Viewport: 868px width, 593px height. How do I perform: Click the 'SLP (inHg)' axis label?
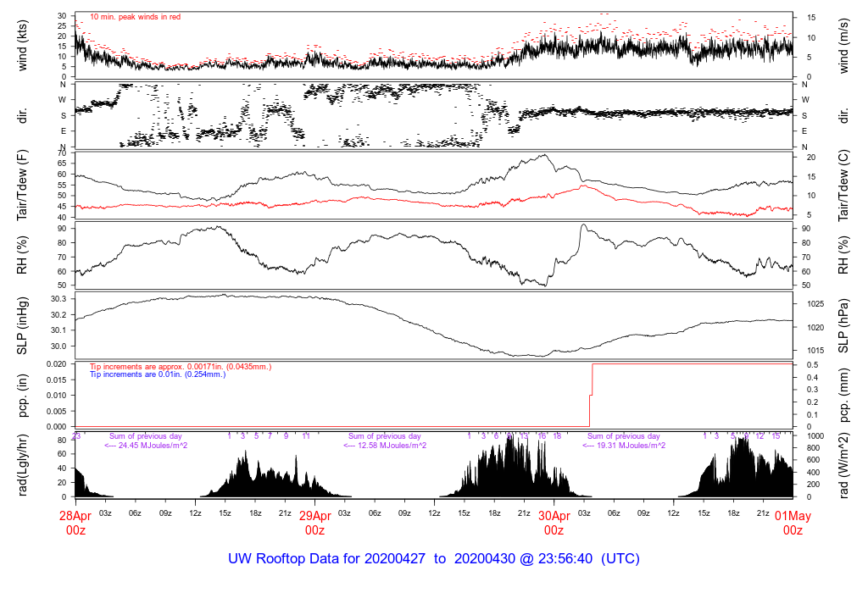[22, 326]
